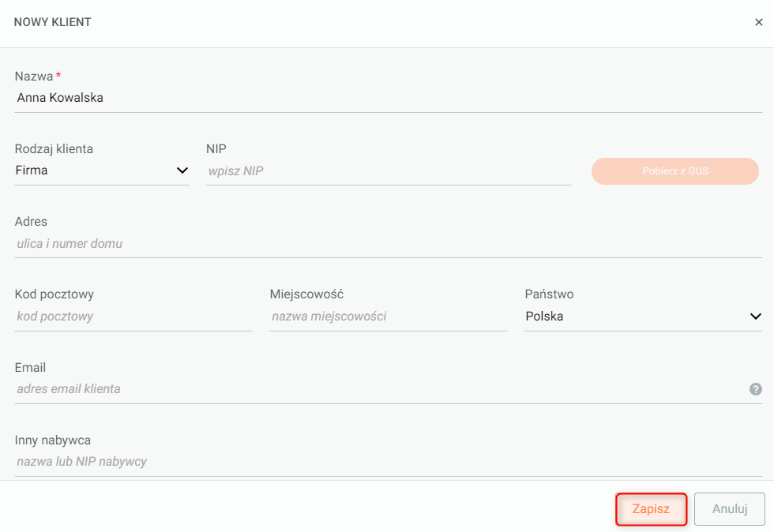Click the NOWY KLIENT dialog title
Viewport: 774px width, 532px height.
coord(52,22)
